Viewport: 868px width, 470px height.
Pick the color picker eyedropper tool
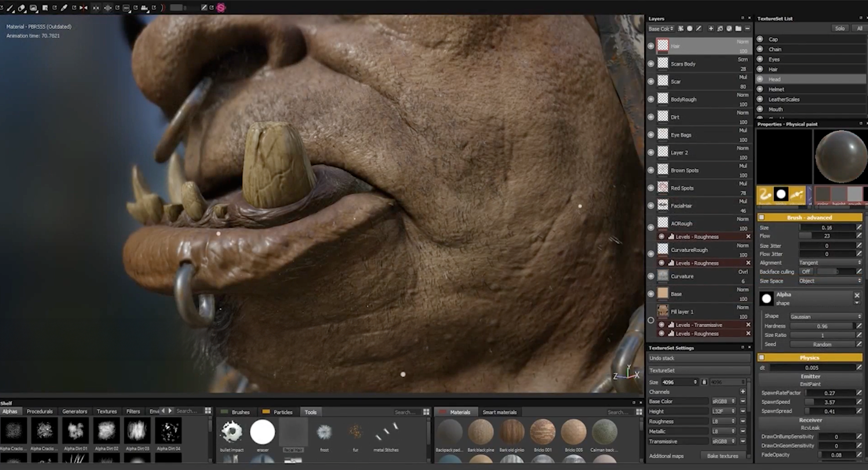(64, 7)
